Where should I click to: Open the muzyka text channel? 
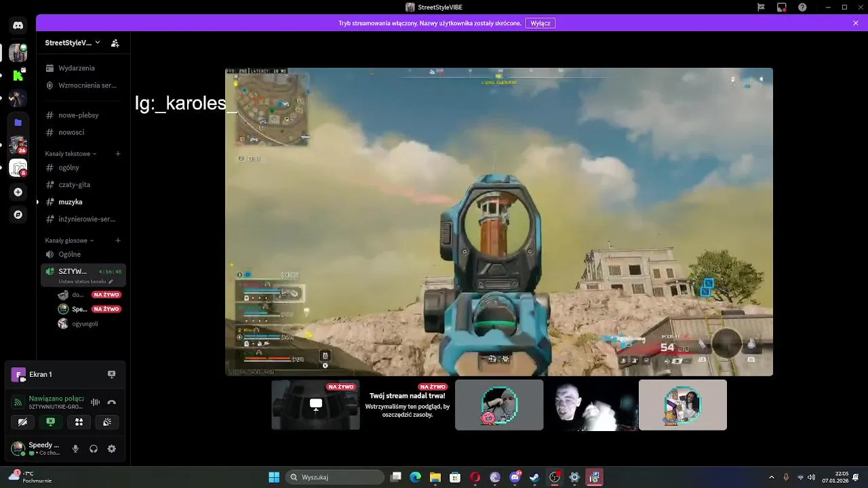83,202
